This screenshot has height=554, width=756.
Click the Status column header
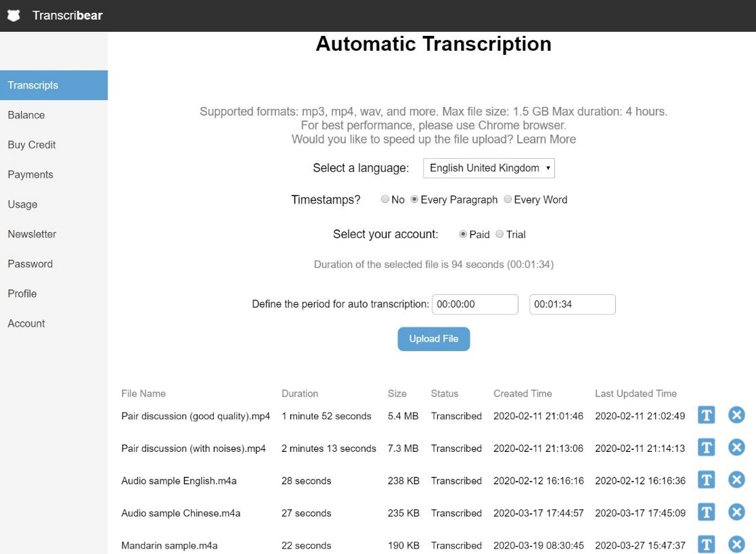[444, 394]
